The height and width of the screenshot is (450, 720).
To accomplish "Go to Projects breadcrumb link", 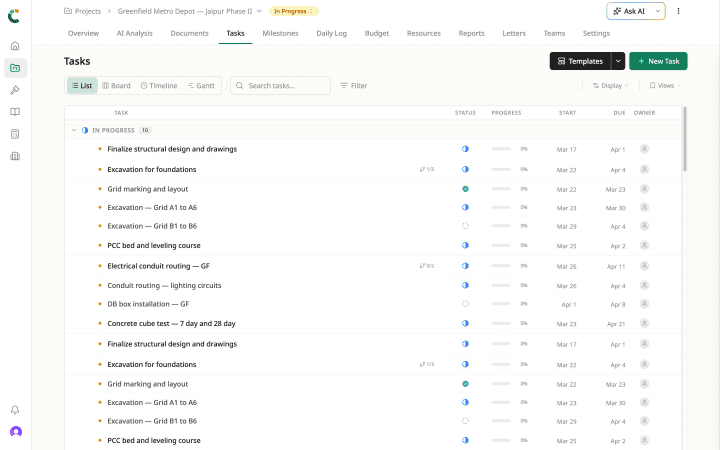I will pos(83,11).
